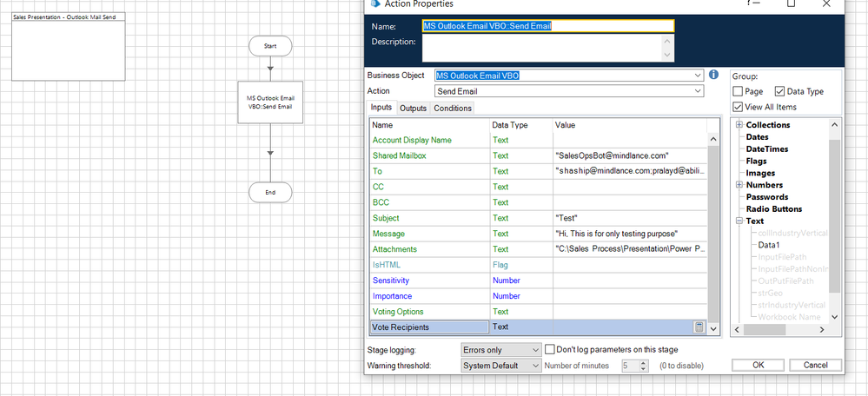
Task: Uncheck the Data Type grouping checkbox
Action: tap(779, 91)
